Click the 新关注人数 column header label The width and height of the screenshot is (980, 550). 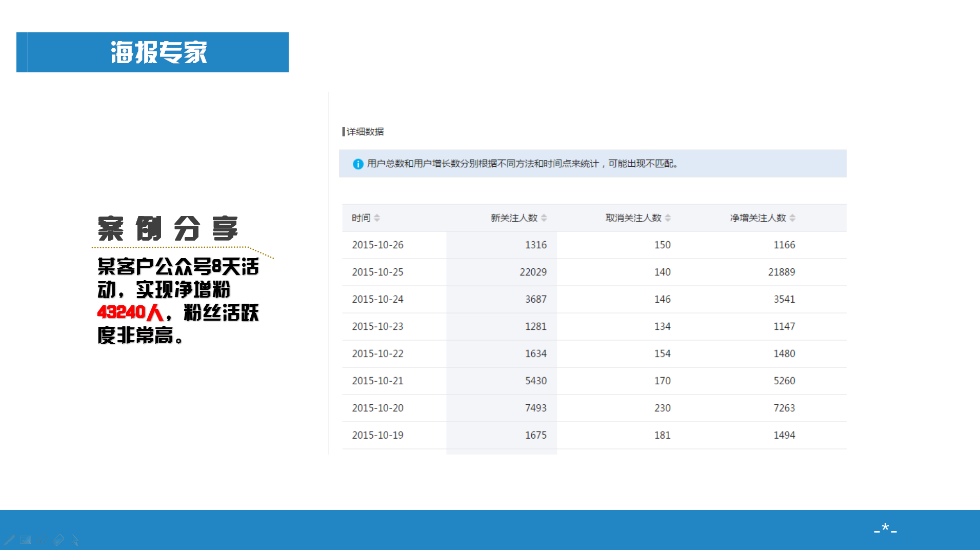tap(514, 218)
